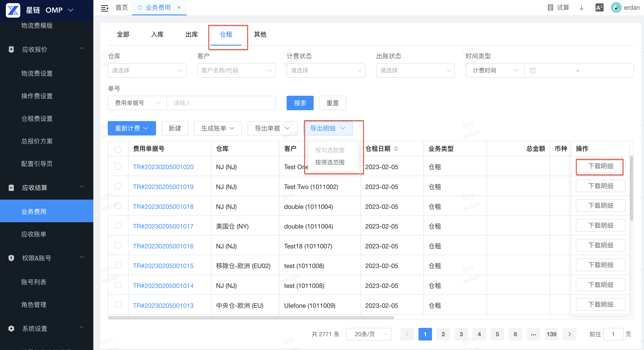
Task: Open the 客户 name/code dropdown
Action: tap(236, 71)
